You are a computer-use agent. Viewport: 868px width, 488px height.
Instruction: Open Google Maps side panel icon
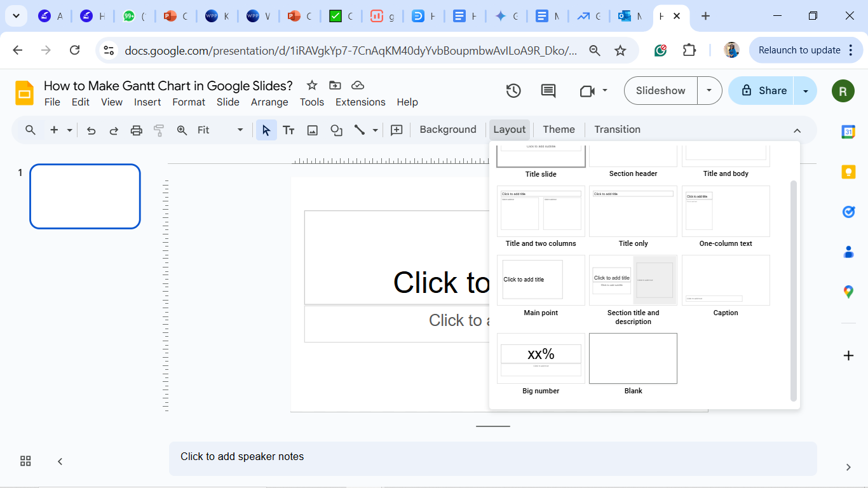coord(848,292)
